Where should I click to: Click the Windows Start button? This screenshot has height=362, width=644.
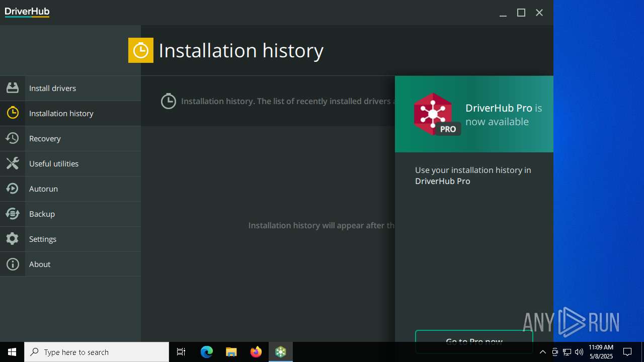click(12, 352)
